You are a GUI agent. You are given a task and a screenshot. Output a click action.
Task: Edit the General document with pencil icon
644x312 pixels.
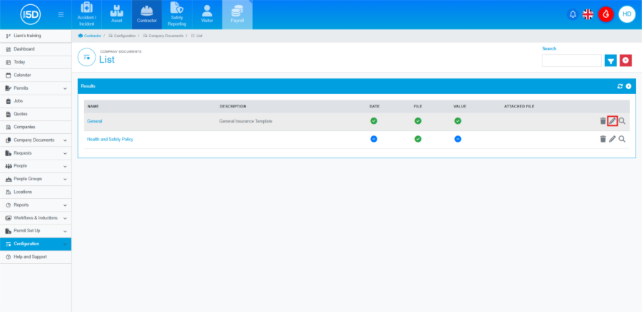click(612, 121)
